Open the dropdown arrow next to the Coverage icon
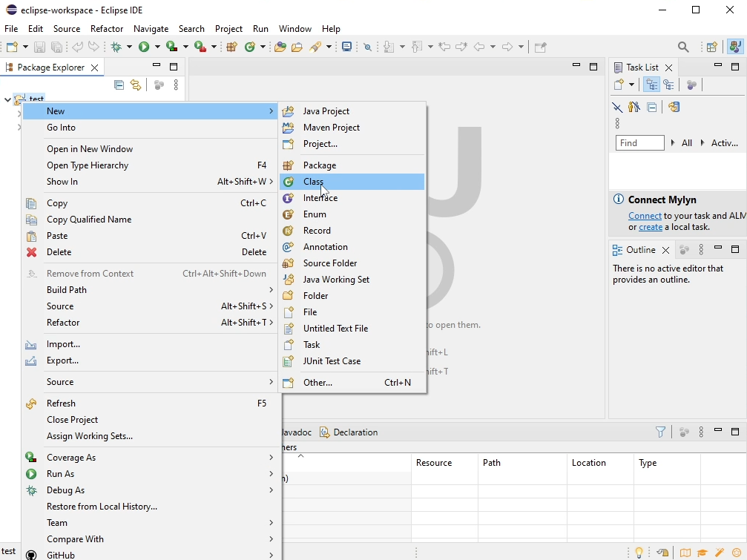This screenshot has height=560, width=747. click(185, 47)
